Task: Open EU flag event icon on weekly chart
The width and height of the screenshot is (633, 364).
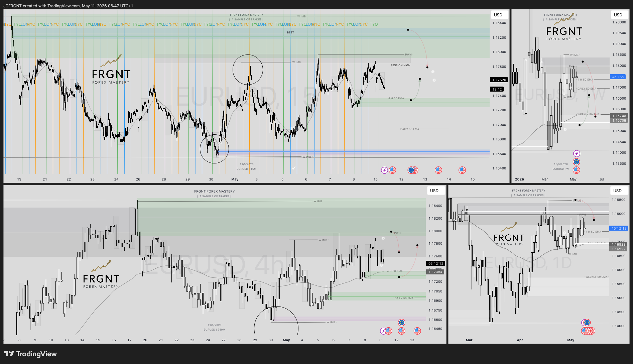Action: 576,162
